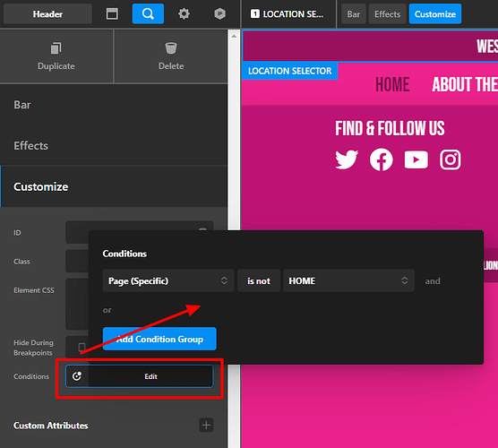Select the magnifier inspector icon
The image size is (498, 448).
(148, 14)
